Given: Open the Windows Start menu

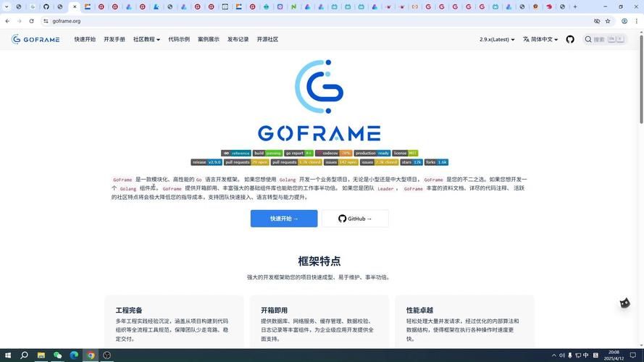Looking at the screenshot, I should pyautogui.click(x=8, y=355).
